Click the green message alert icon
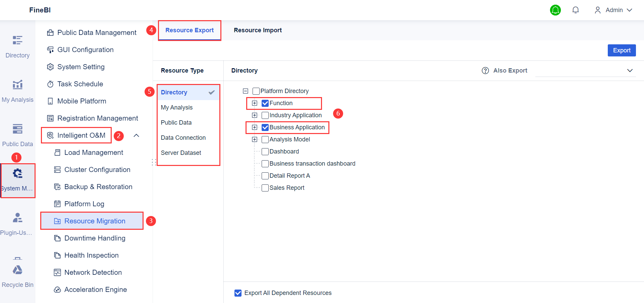Screen dimensions: 644x303 click(x=555, y=10)
